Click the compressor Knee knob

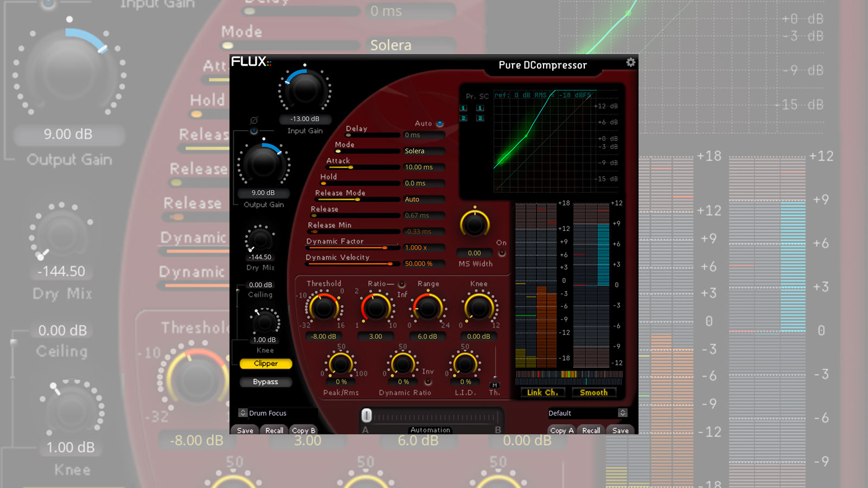click(x=478, y=307)
